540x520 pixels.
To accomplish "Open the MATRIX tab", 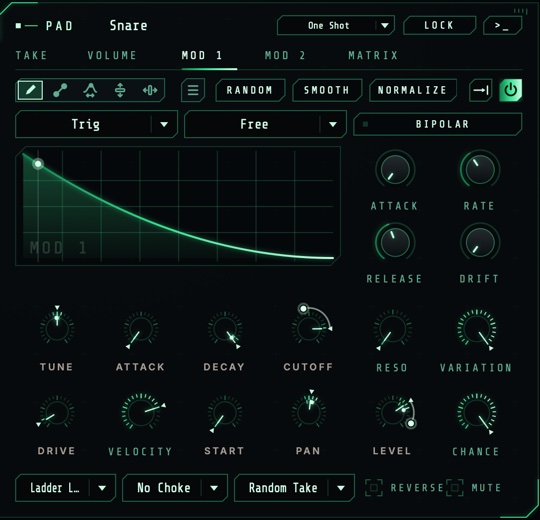I will coord(373,55).
